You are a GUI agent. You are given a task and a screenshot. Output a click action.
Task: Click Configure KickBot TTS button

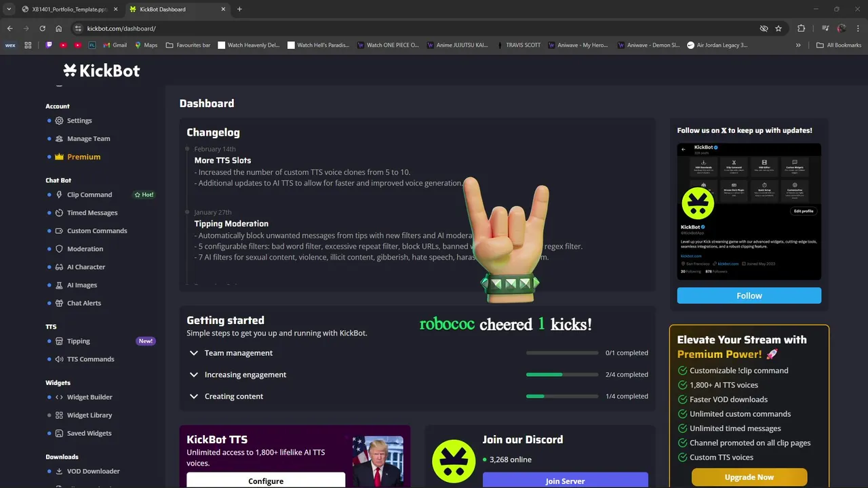pos(266,481)
